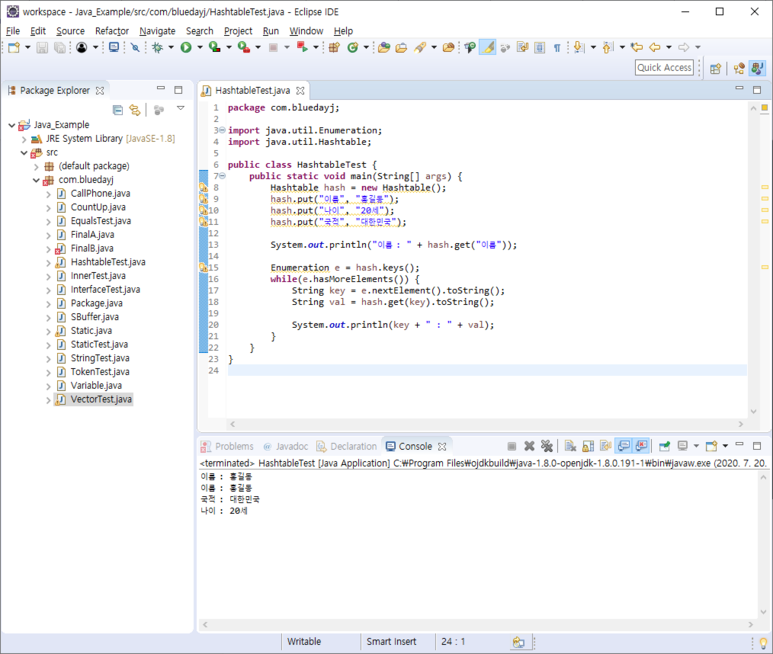This screenshot has height=654, width=773.
Task: Toggle Show Whitespace Characters pilcrow icon
Action: [x=557, y=47]
